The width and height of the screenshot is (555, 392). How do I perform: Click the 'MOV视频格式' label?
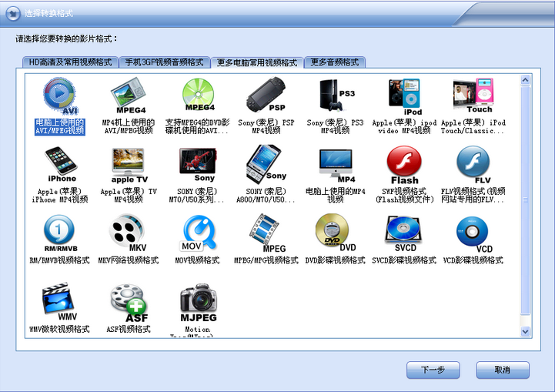coord(197,260)
